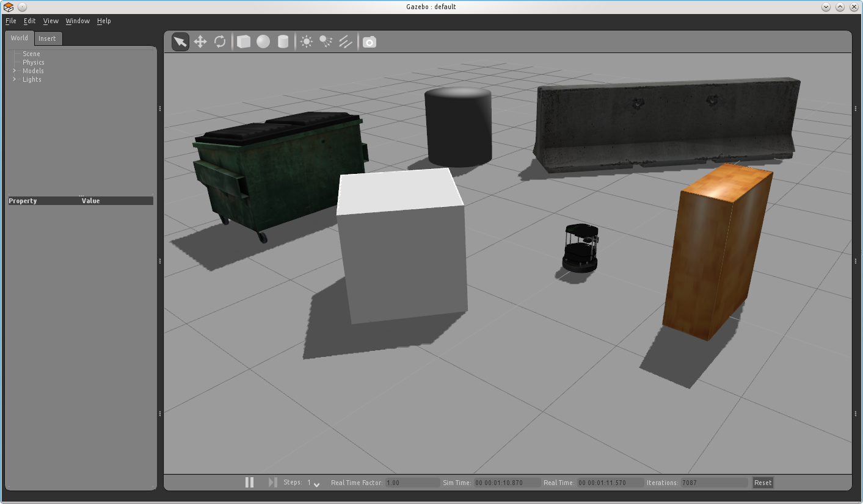Insert a sphere shape from toolbar
This screenshot has height=504, width=863.
point(263,41)
